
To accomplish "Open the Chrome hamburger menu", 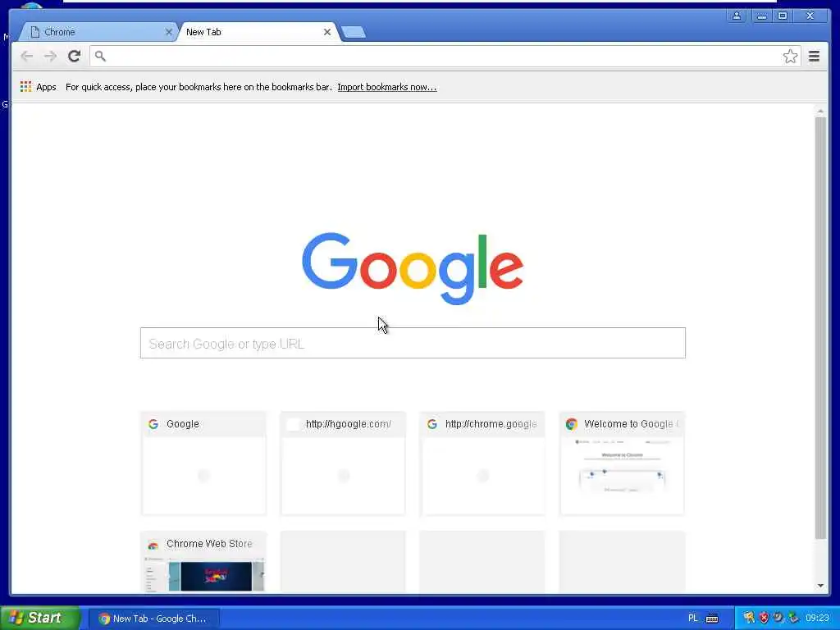I will point(814,57).
